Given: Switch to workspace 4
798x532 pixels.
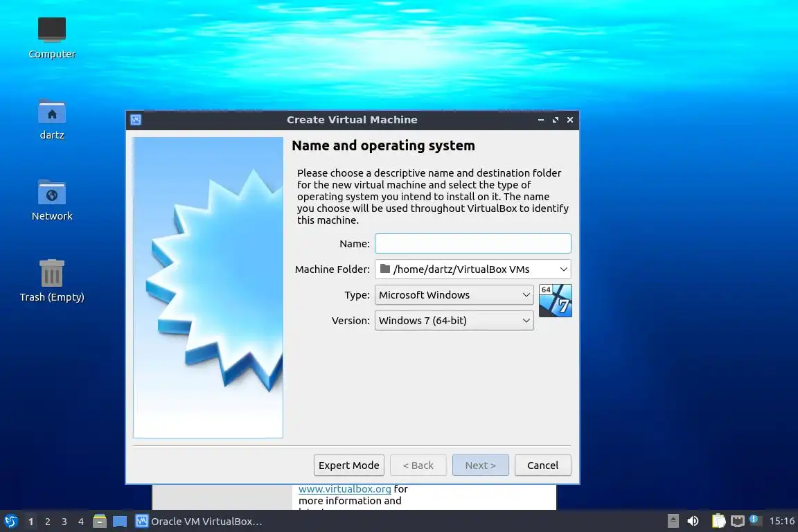Looking at the screenshot, I should pos(81,522).
